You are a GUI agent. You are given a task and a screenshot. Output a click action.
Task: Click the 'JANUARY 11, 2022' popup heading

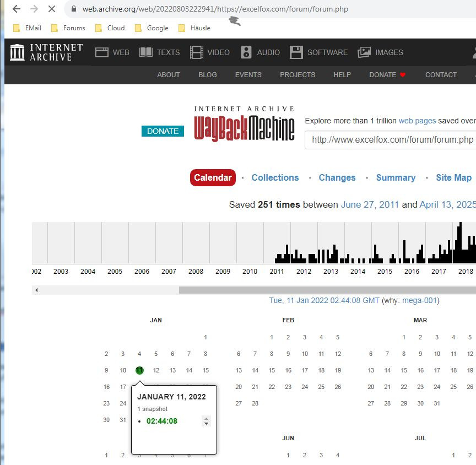coord(171,397)
